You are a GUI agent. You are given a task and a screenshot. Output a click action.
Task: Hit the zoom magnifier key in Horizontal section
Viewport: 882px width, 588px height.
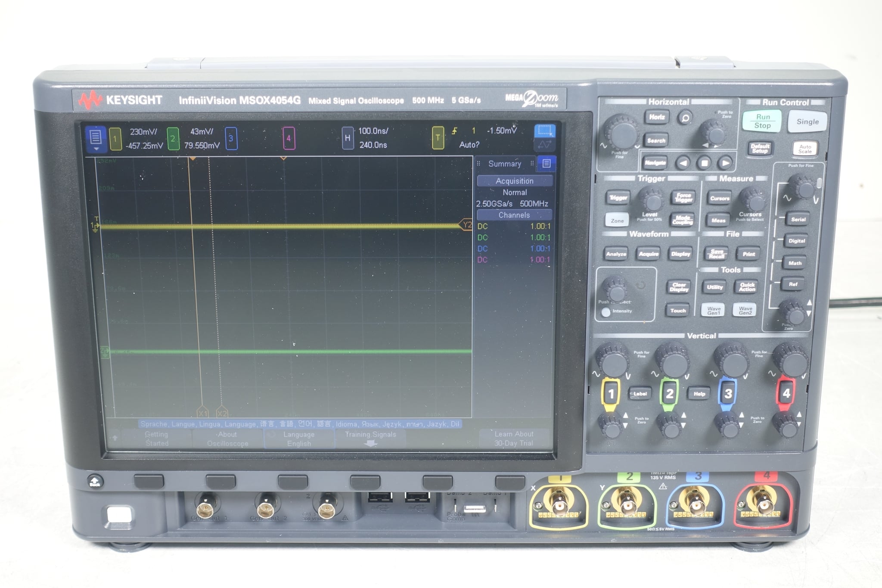685,118
